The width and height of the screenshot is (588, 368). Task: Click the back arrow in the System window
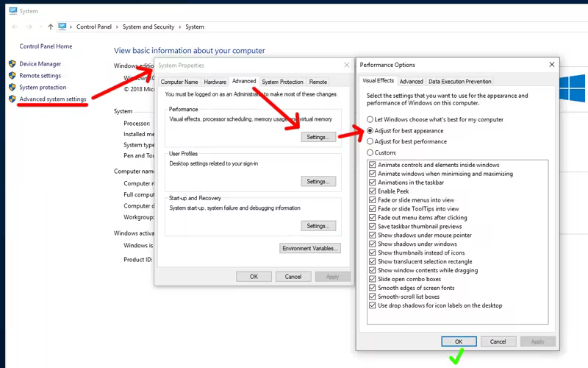15,27
